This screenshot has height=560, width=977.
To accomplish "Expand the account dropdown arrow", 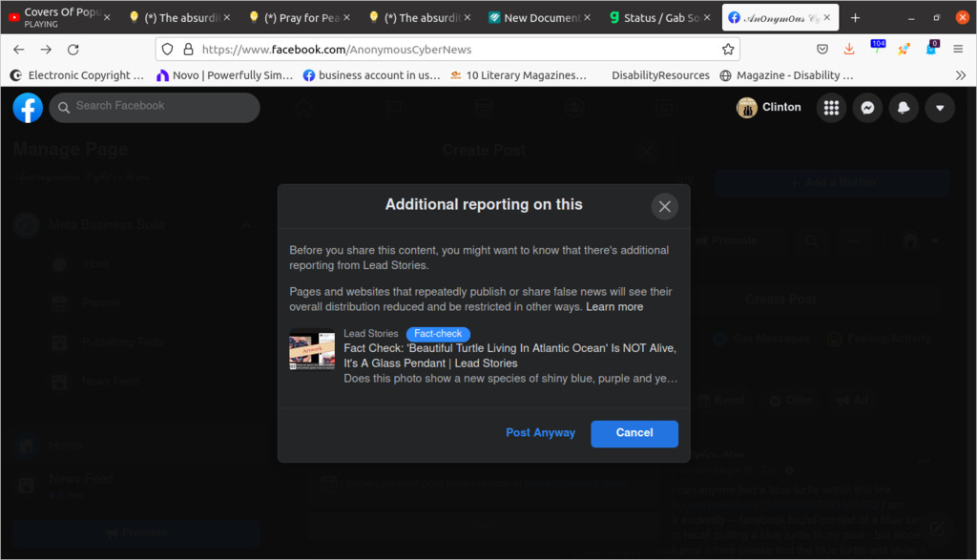I will [939, 108].
